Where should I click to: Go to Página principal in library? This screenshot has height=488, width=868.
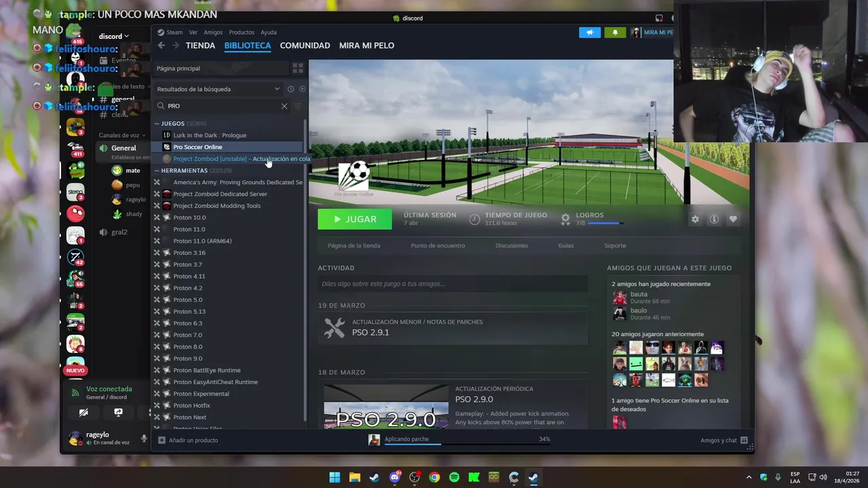(178, 68)
